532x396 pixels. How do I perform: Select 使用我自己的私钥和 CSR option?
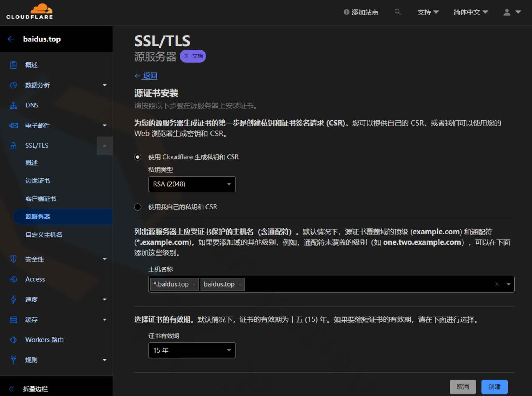138,207
